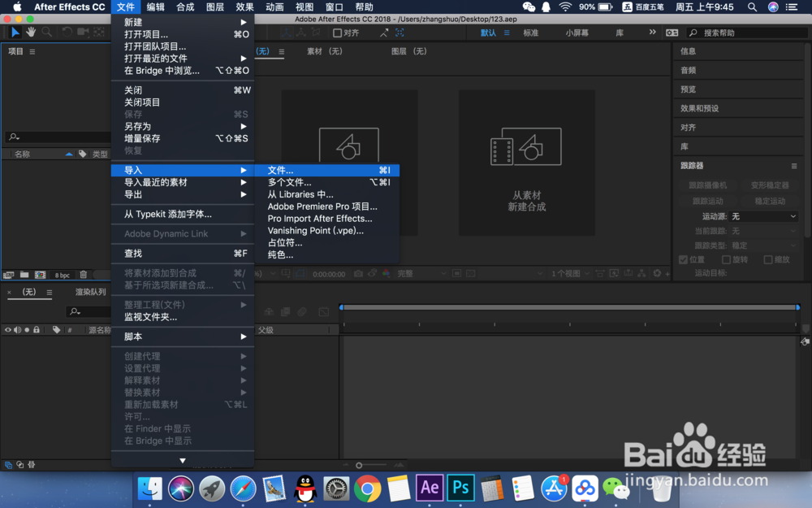Switch to the 小屏幕 workspace

tap(577, 33)
